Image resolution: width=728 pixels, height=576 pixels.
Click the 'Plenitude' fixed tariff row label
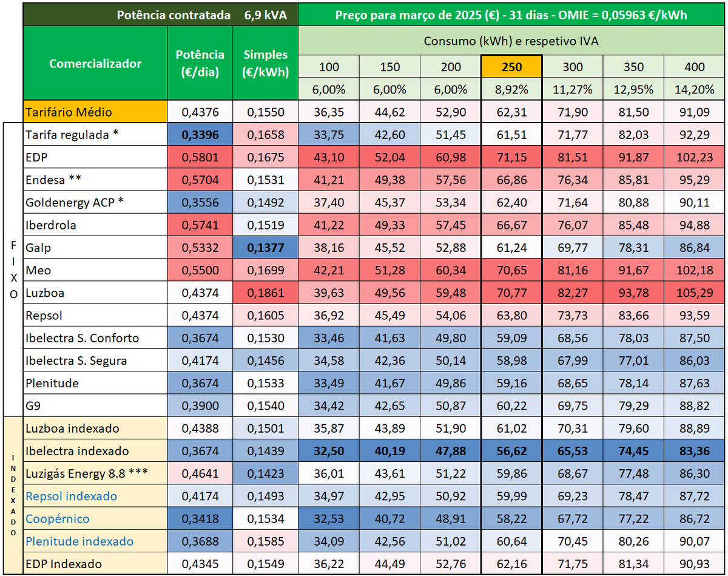pyautogui.click(x=95, y=384)
